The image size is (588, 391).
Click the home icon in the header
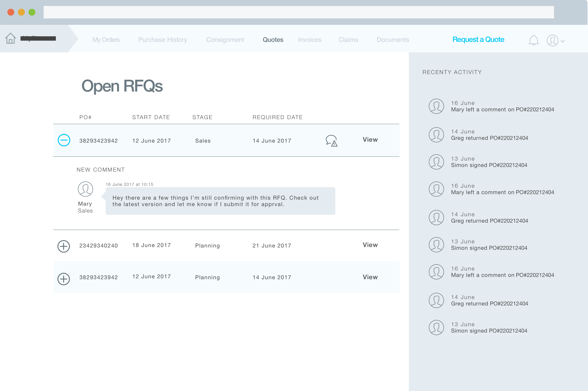[11, 38]
